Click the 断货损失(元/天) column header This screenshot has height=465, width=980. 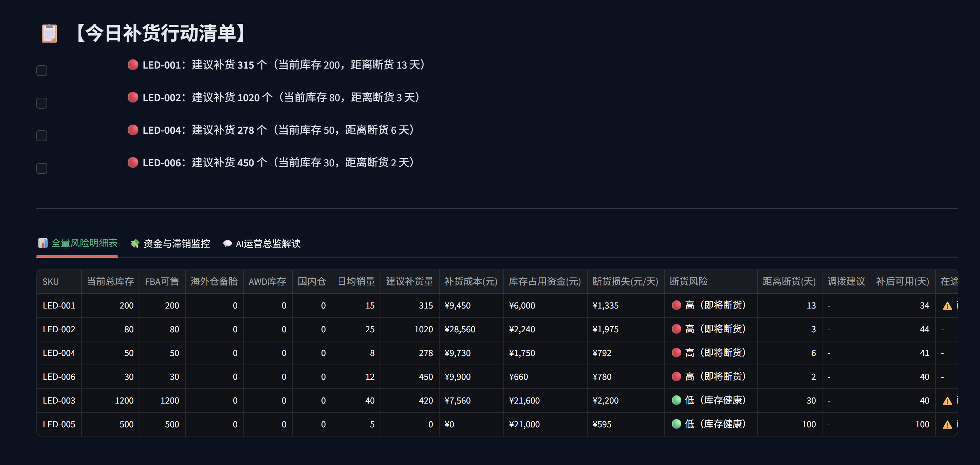pyautogui.click(x=625, y=282)
